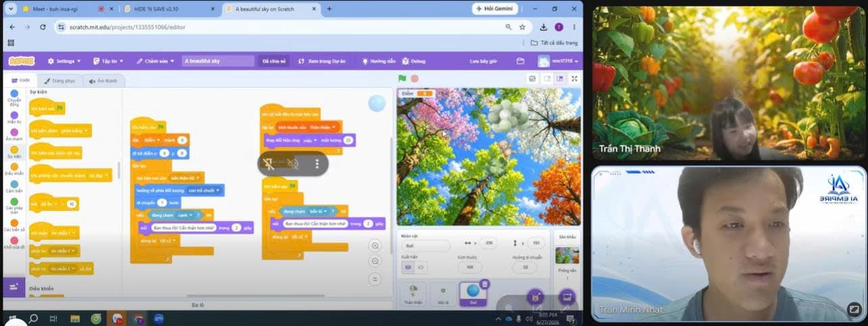This screenshot has height=326, width=868.
Task: Enter full screen stage mode
Action: click(x=574, y=78)
